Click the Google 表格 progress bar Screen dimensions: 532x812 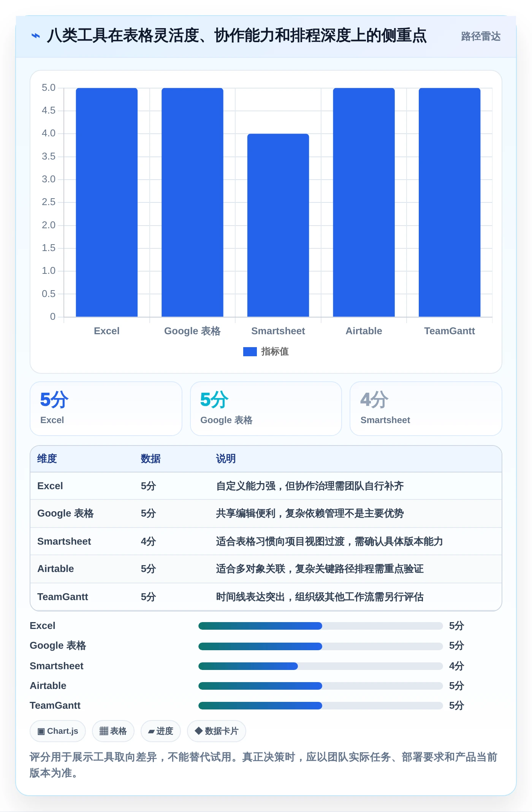pos(320,646)
